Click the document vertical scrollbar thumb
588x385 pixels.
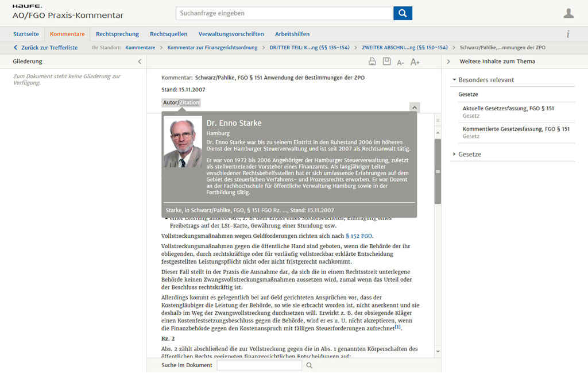[x=438, y=171]
